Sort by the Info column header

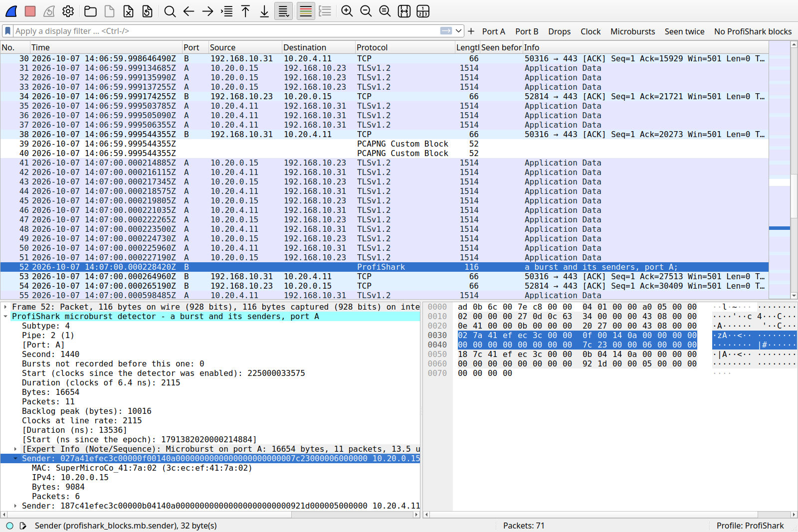pyautogui.click(x=645, y=47)
